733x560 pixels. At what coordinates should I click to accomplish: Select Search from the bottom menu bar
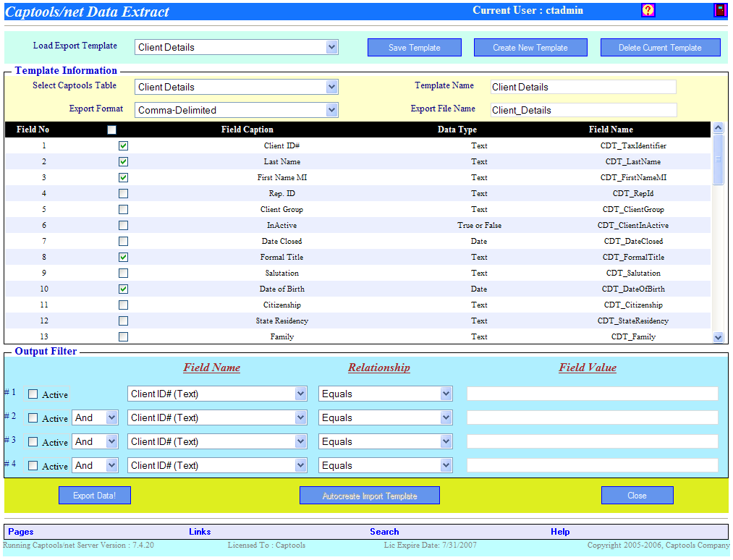pos(384,532)
